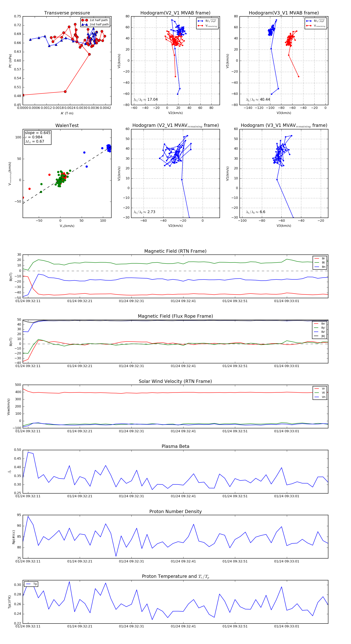Click the "Hodogram (V2_V1 MVAV remaining frame)" title
This screenshot has height=644, width=351.
click(175, 125)
